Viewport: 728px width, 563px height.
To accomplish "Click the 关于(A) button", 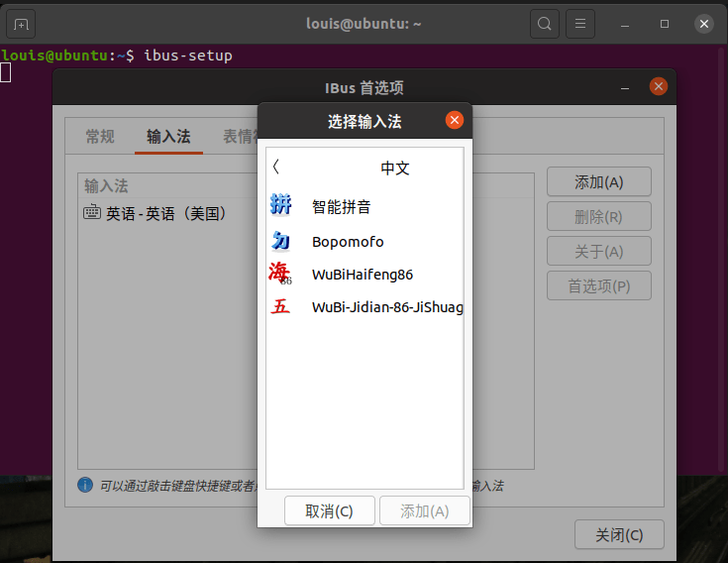I will 599,251.
